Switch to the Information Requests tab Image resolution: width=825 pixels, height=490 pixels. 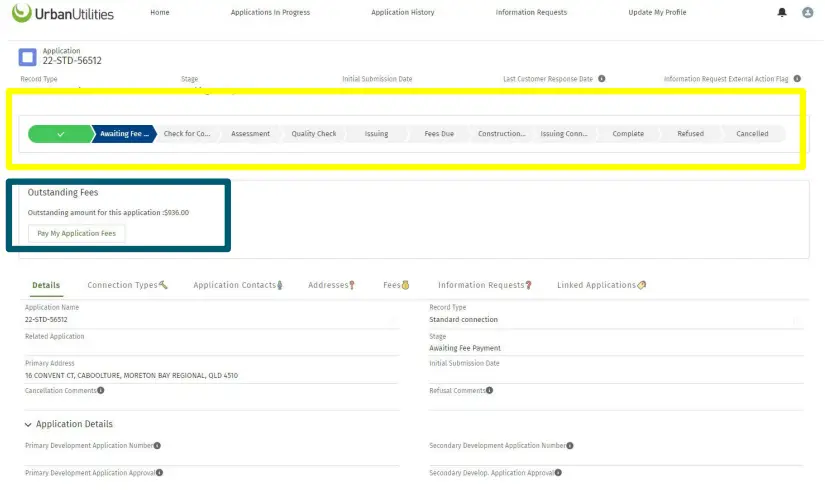point(485,285)
